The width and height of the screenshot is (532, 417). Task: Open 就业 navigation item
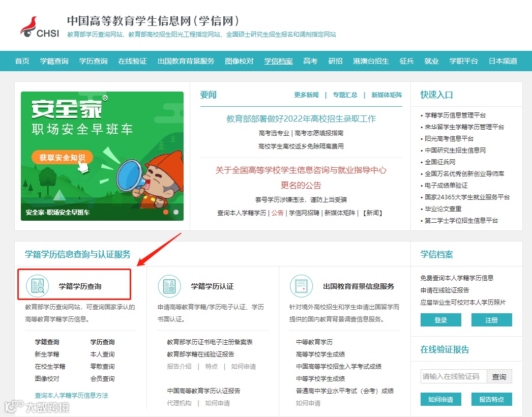point(432,61)
